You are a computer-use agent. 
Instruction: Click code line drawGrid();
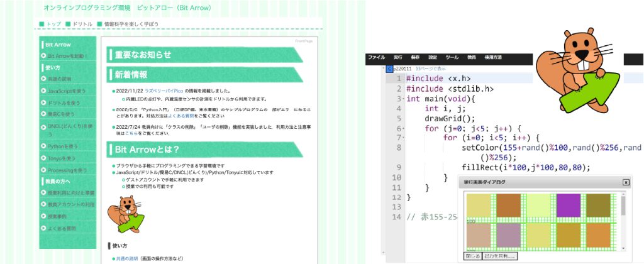[450, 119]
